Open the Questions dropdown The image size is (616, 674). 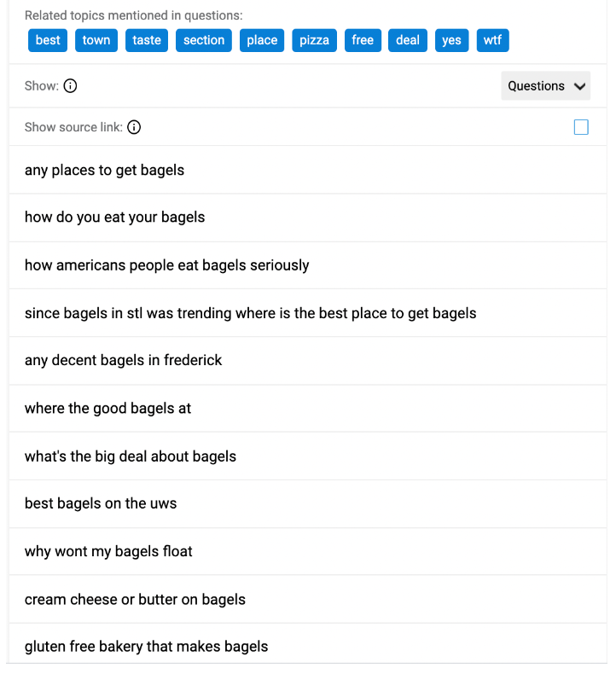[x=545, y=86]
